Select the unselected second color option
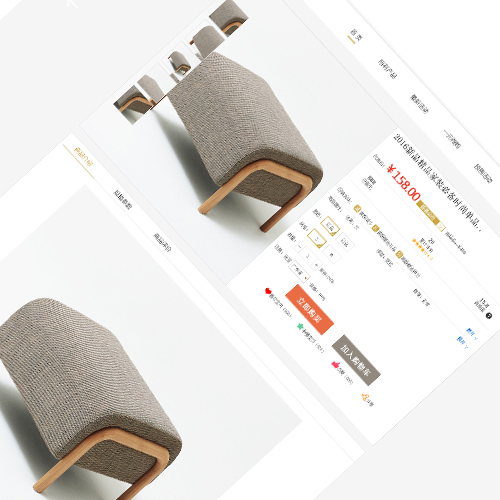Viewport: 500px width, 500px height. click(345, 242)
